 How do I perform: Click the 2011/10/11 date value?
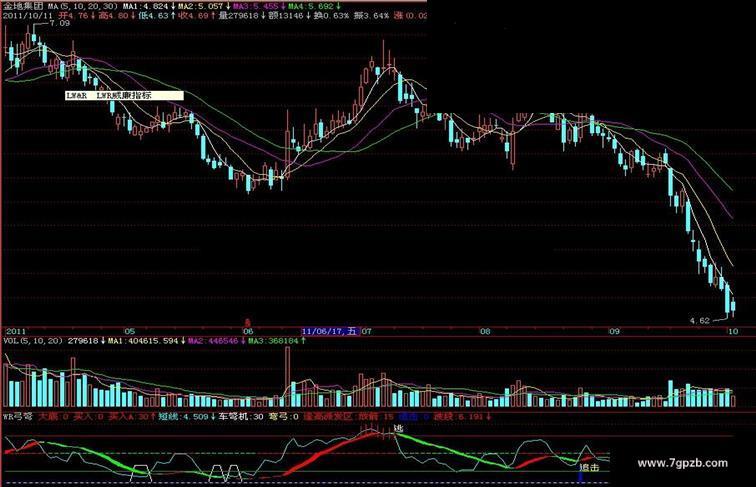click(27, 15)
